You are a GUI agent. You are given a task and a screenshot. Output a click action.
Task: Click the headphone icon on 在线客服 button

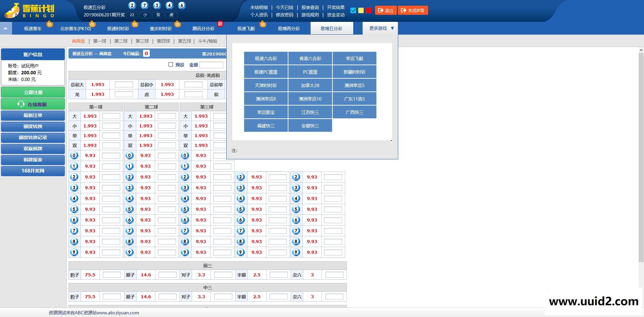pyautogui.click(x=21, y=104)
